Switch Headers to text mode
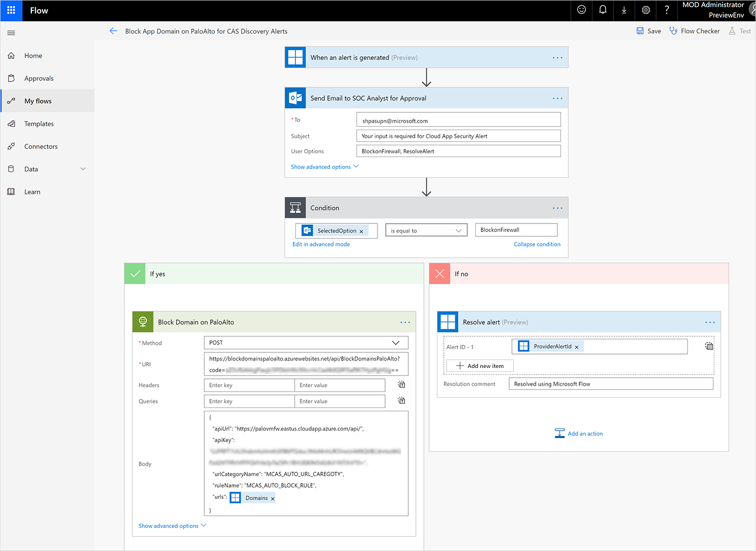 coord(401,384)
